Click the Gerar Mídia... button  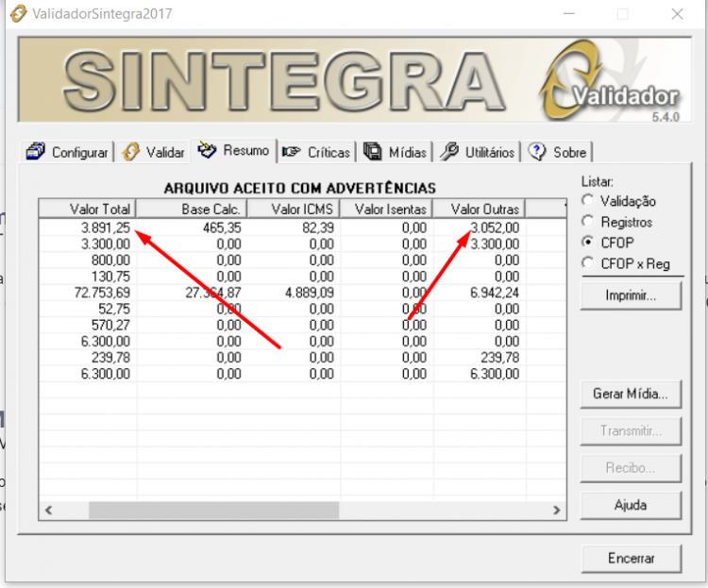tap(631, 395)
